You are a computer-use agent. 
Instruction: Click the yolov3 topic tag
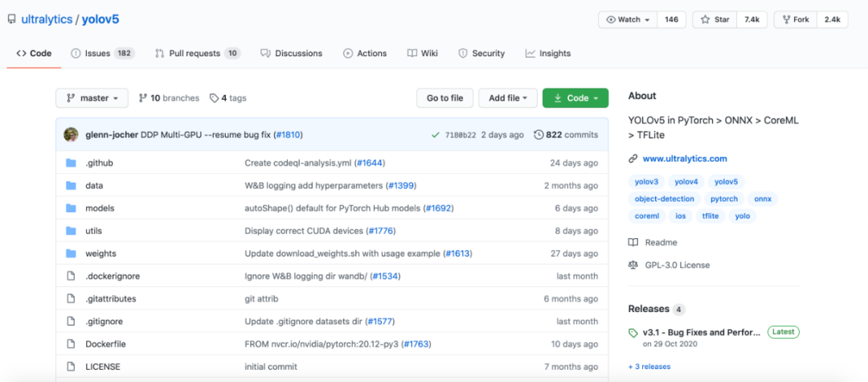646,181
